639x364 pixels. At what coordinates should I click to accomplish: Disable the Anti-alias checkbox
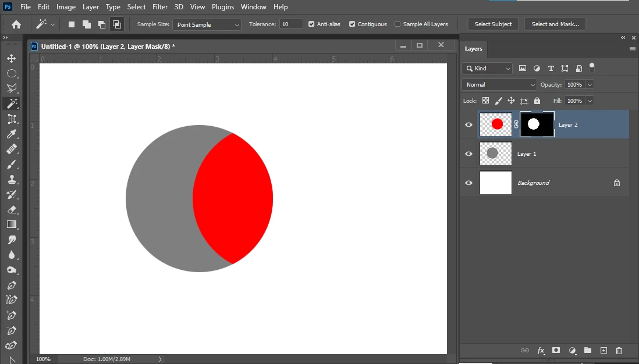pos(311,24)
